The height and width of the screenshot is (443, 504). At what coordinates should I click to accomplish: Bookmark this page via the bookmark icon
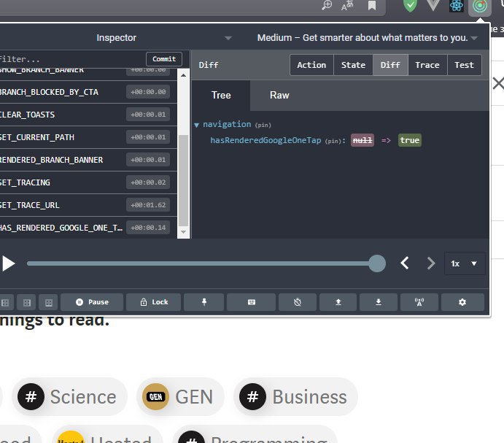coord(372,5)
